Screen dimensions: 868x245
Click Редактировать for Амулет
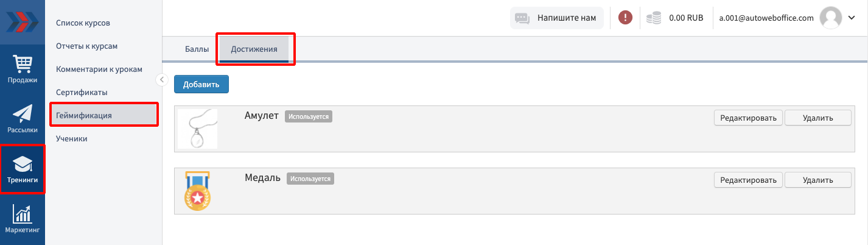pos(748,118)
